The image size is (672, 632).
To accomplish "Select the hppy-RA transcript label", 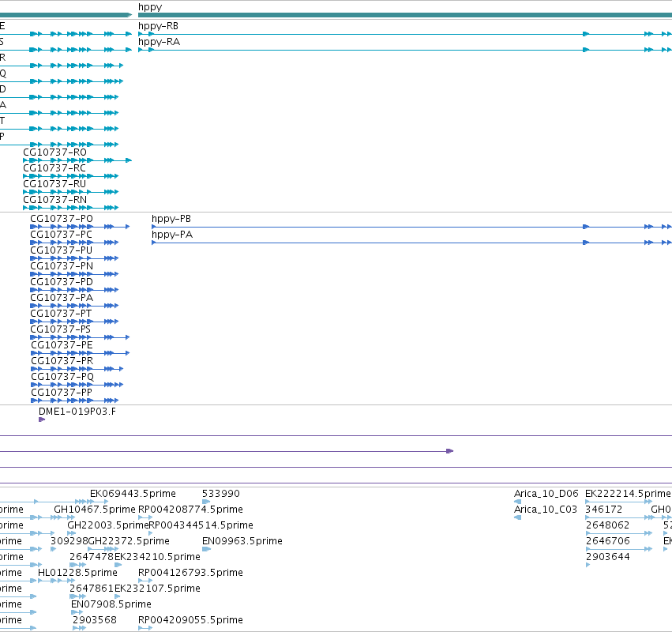I will click(x=159, y=42).
